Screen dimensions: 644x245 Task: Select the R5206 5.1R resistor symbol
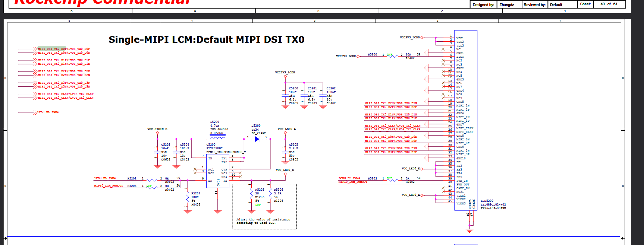pos(270,195)
